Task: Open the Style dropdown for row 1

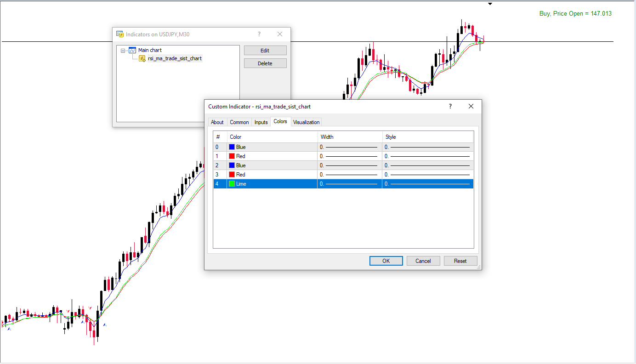Action: pyautogui.click(x=427, y=156)
